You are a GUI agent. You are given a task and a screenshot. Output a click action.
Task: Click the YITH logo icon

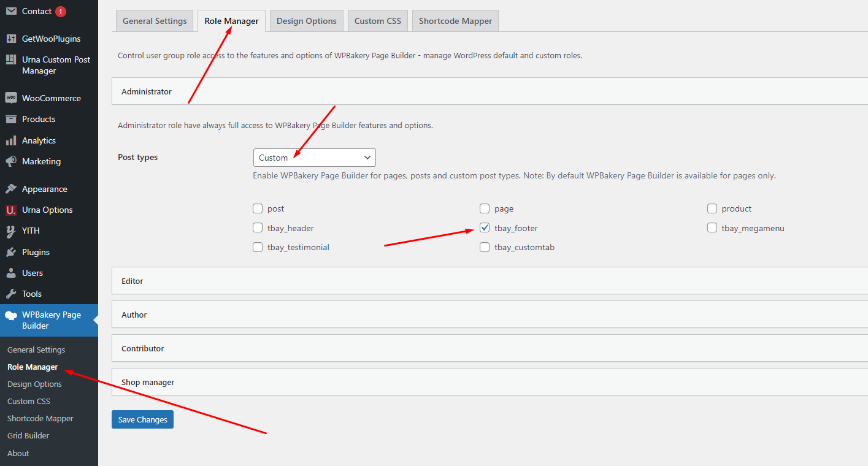(x=11, y=231)
